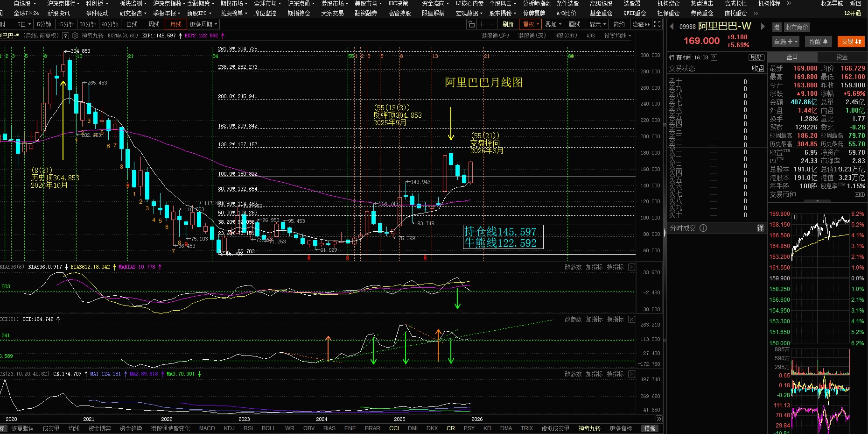Toggle 模板 template button
This screenshot has width=868, height=434.
click(650, 428)
